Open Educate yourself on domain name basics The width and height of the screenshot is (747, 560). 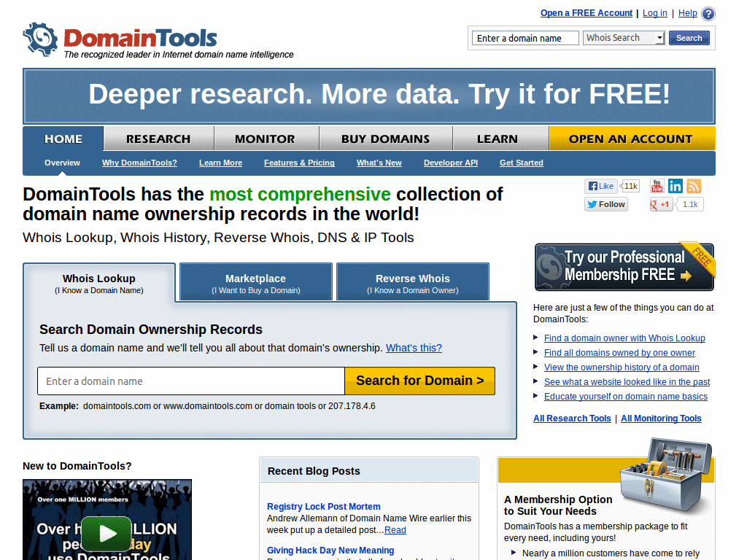(625, 397)
